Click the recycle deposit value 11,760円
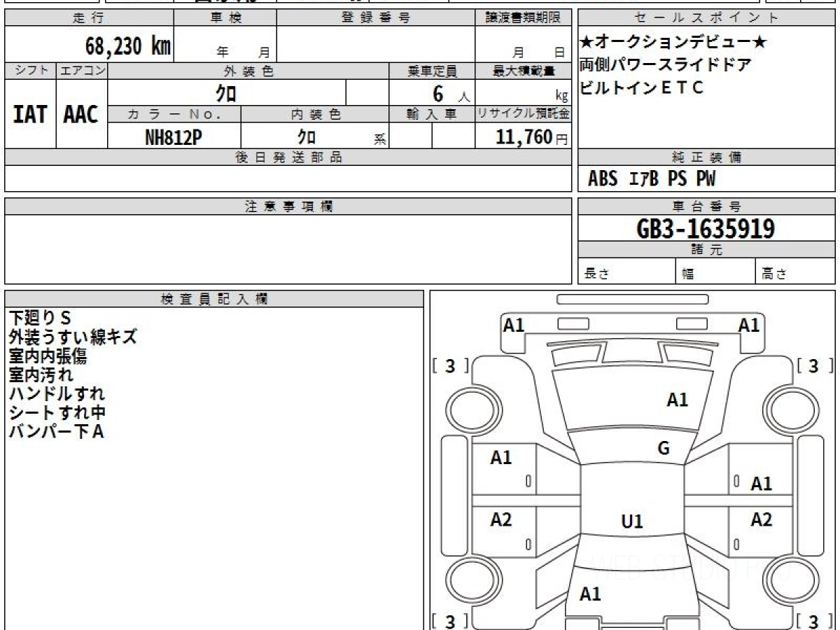Viewport: 840px width, 630px height. point(532,137)
